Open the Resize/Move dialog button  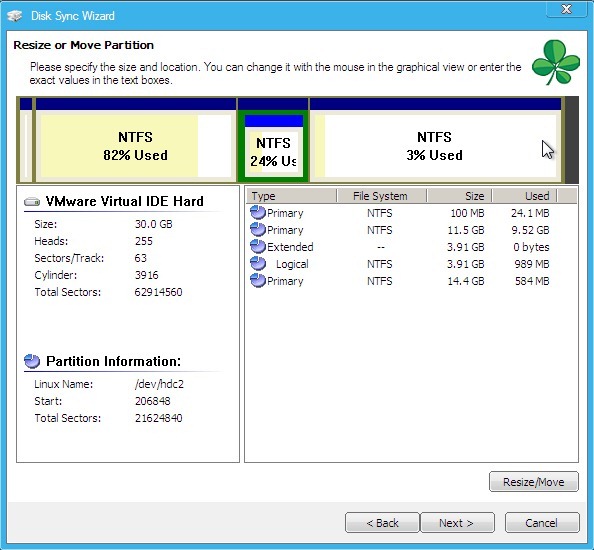(534, 482)
